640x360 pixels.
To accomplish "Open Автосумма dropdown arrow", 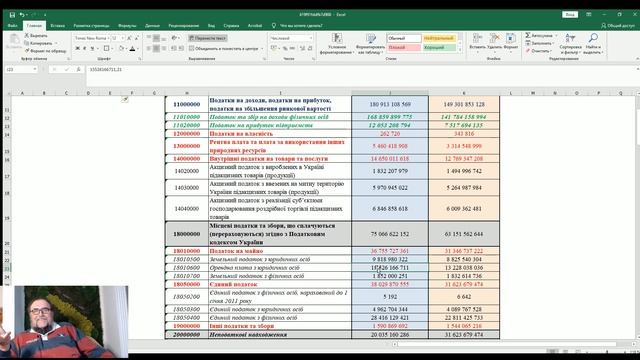I will [556, 36].
